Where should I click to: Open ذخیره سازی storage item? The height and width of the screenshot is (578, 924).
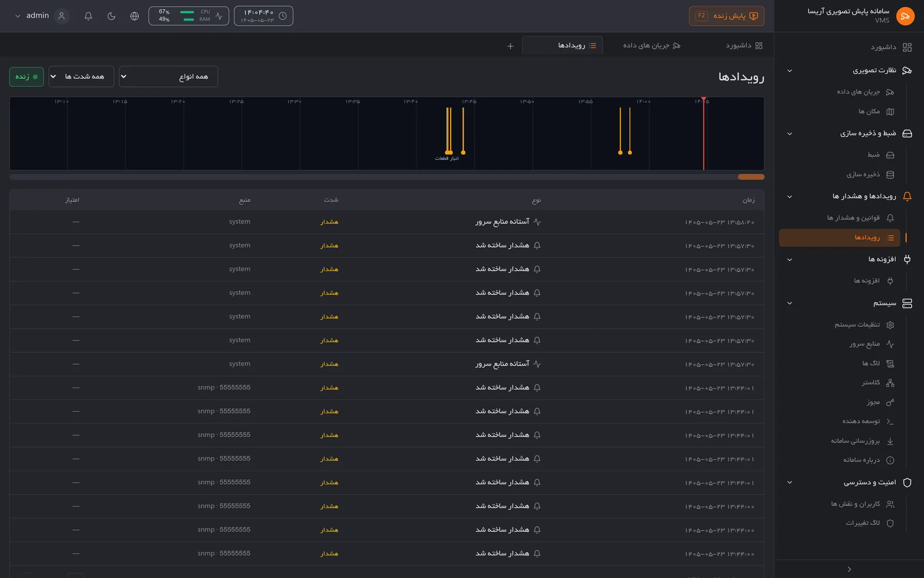tap(870, 175)
